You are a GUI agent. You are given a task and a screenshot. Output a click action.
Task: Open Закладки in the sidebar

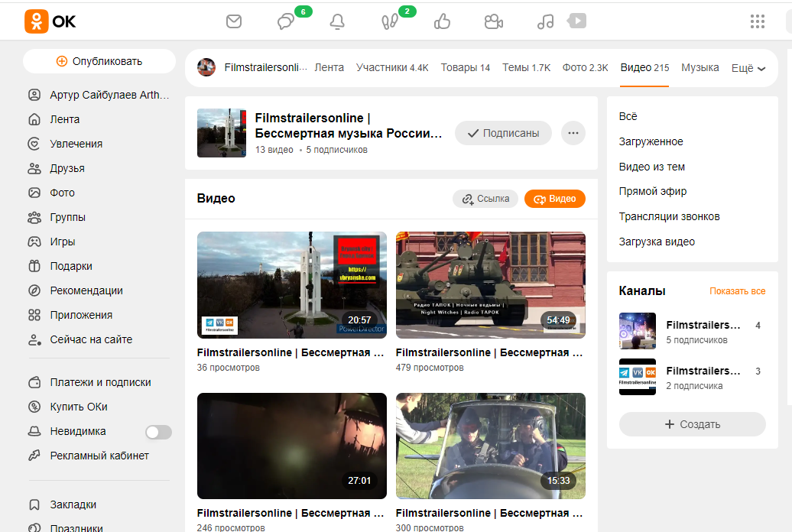click(62, 504)
